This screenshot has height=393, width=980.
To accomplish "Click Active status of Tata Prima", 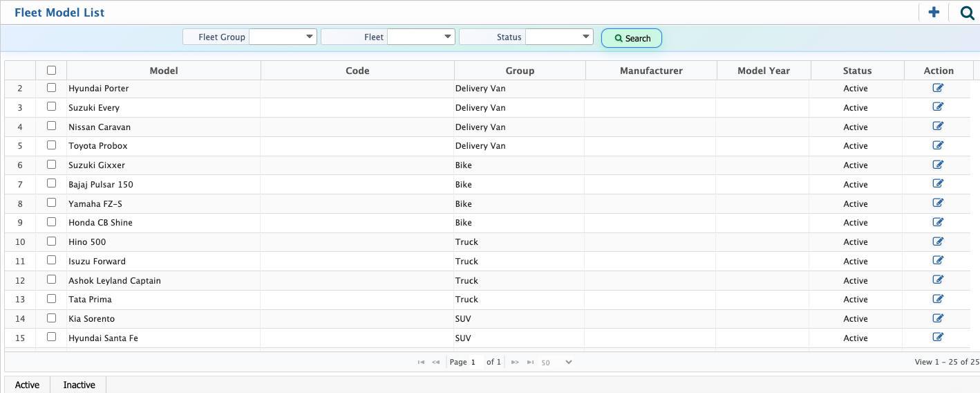I will click(856, 300).
